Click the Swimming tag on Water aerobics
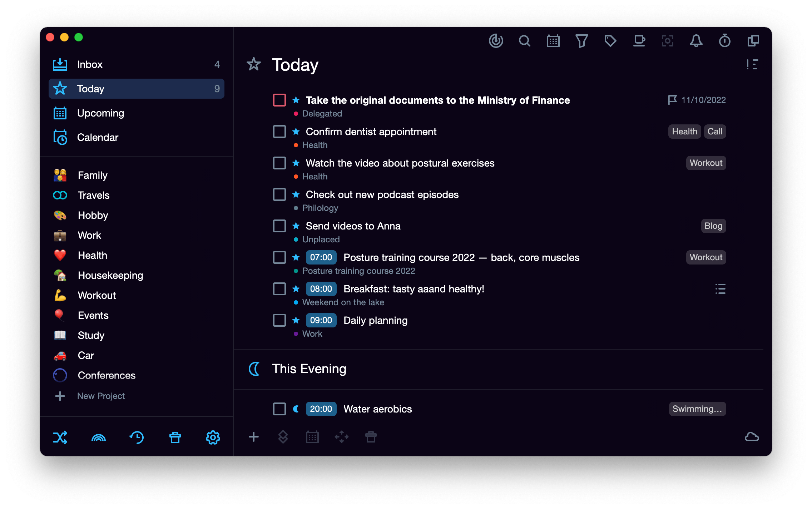Screen dimensions: 812x509 pos(697,409)
